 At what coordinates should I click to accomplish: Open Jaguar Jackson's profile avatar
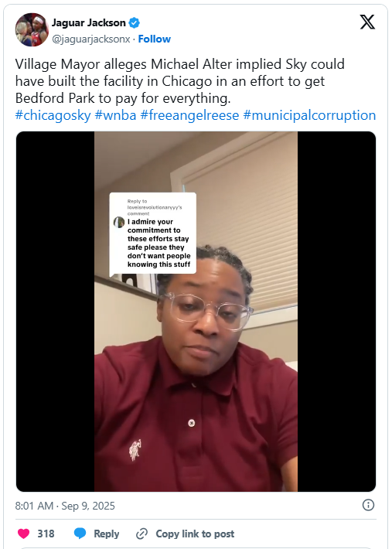point(32,29)
